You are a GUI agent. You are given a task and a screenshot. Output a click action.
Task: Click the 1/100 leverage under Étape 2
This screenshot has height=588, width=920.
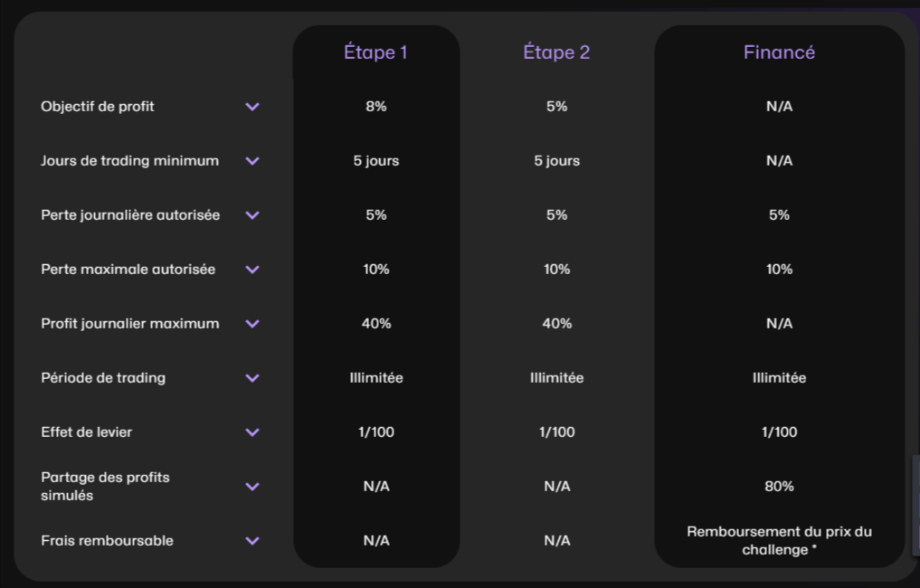(555, 432)
